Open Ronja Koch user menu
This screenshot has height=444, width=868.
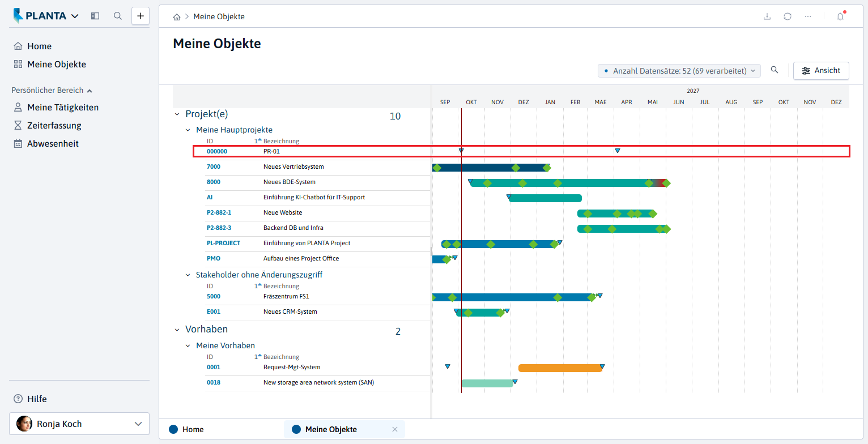[x=79, y=424]
